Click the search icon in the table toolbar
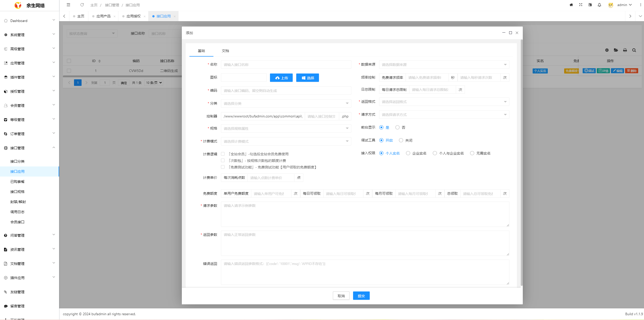The width and height of the screenshot is (644, 320). pos(634,50)
